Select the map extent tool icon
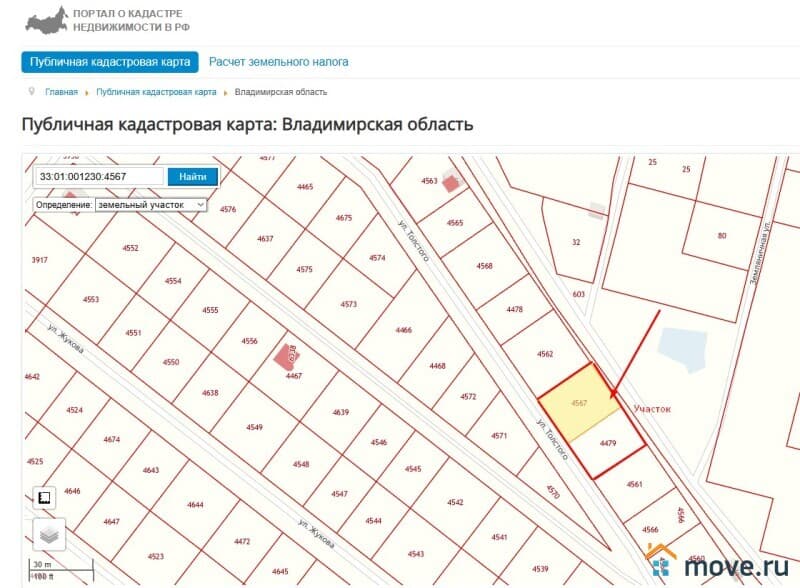Viewport: 800px width, 588px height. [x=42, y=495]
